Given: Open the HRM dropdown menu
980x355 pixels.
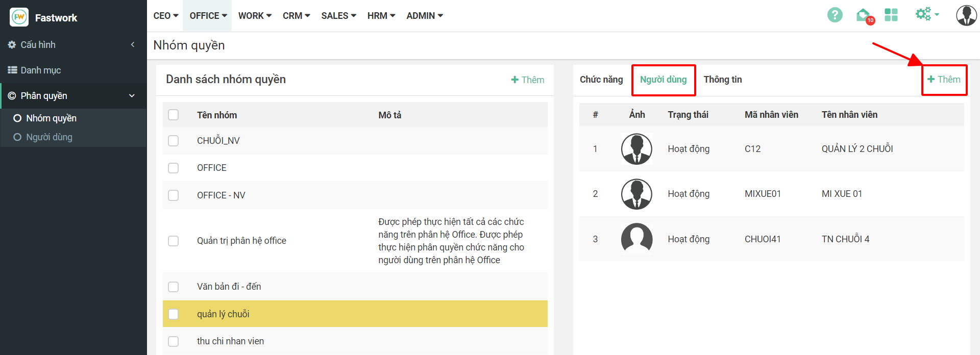Looking at the screenshot, I should click(x=381, y=16).
